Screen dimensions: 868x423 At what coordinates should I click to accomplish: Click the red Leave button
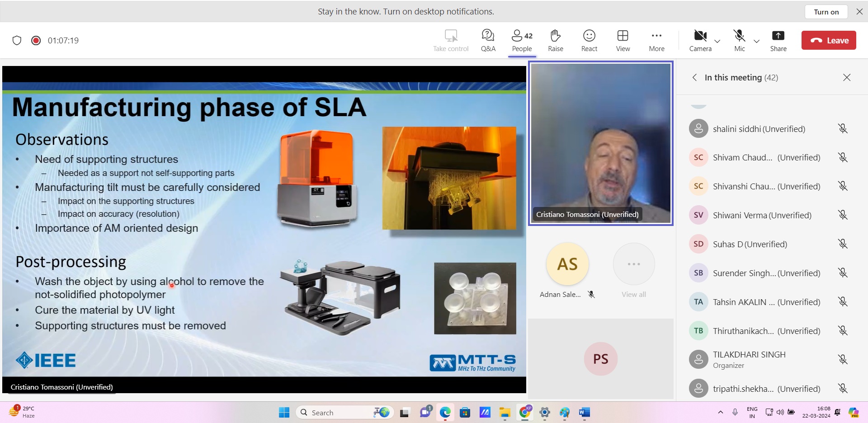coord(828,40)
